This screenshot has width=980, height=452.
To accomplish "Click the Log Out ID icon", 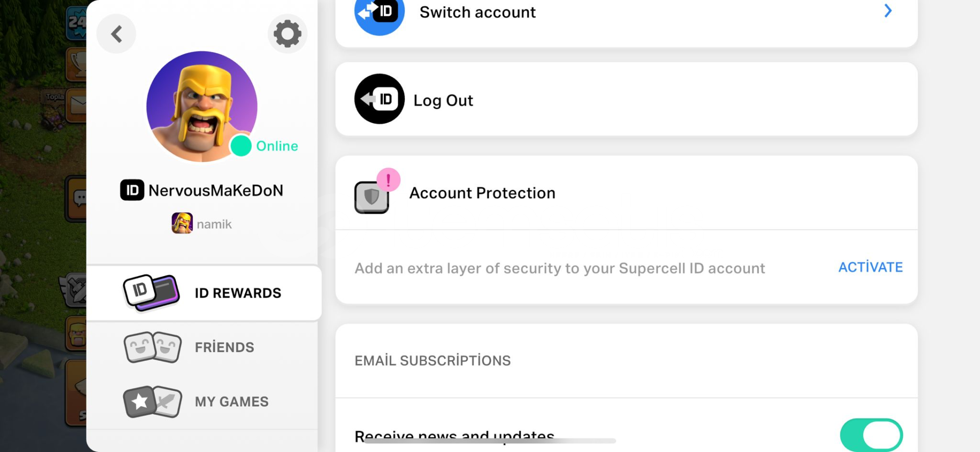I will pyautogui.click(x=379, y=99).
